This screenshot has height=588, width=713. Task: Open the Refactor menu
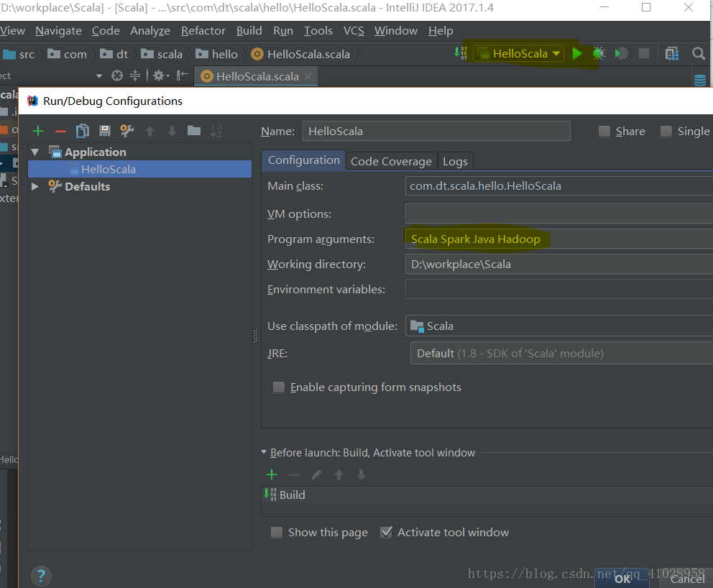(x=203, y=31)
